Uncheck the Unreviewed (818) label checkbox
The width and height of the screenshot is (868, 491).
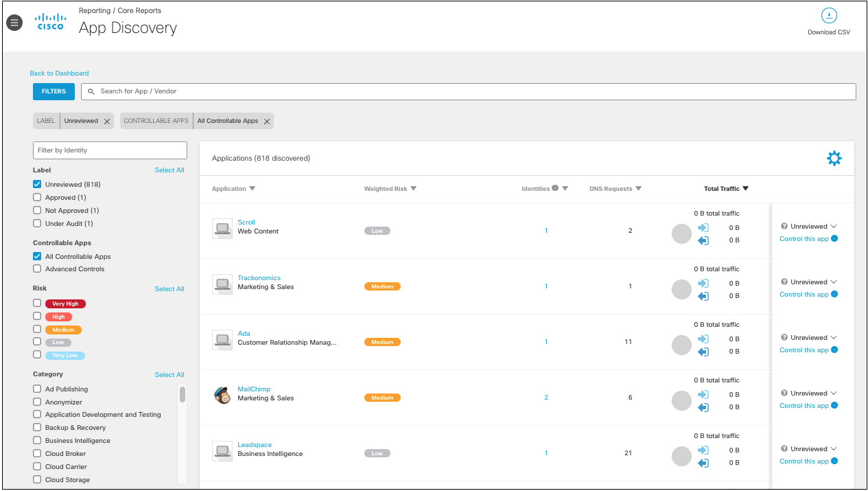[37, 184]
